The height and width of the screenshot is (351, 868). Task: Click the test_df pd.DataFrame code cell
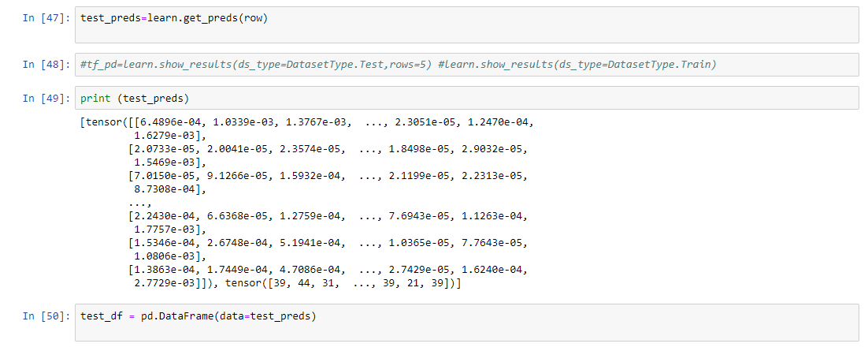click(x=466, y=322)
